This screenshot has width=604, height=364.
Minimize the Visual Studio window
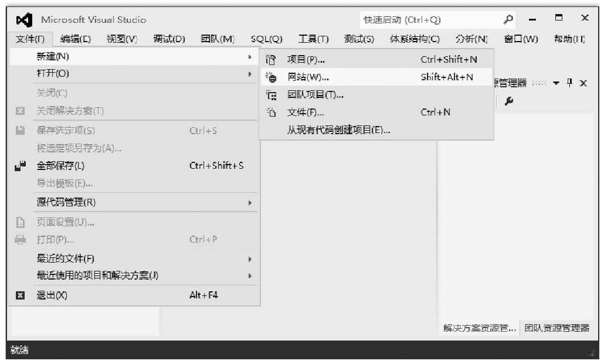point(532,19)
